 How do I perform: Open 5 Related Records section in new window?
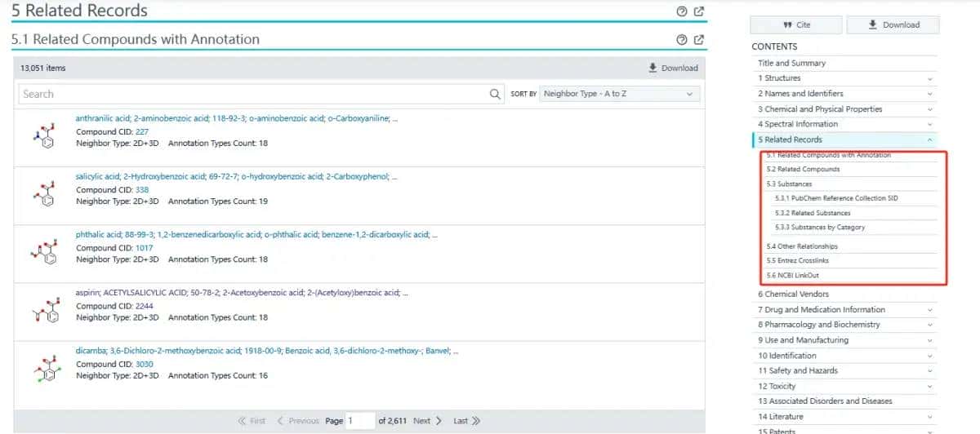tap(699, 11)
